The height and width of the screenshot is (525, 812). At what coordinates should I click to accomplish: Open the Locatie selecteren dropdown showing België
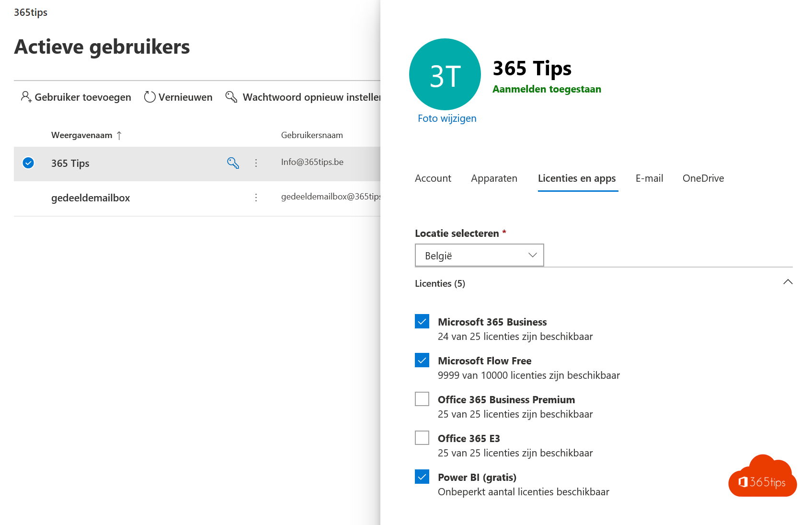click(479, 255)
